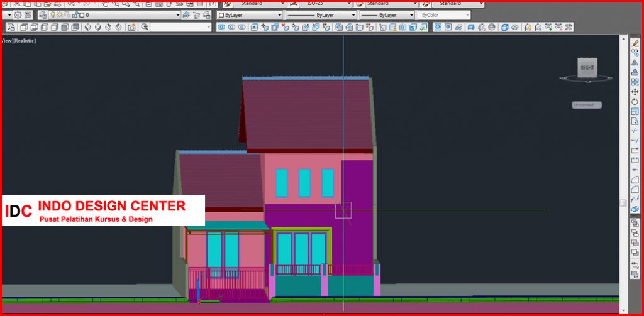The height and width of the screenshot is (316, 644).
Task: Expand the search field dropdown arrow
Action: point(209,28)
